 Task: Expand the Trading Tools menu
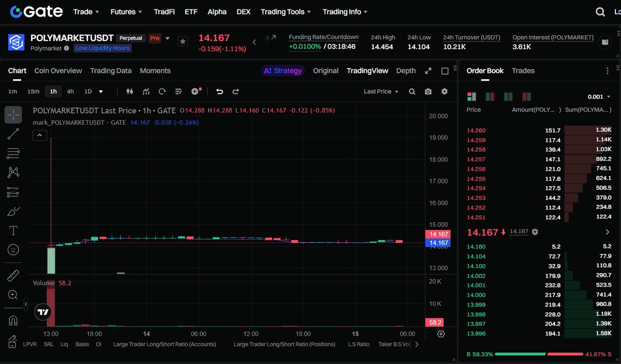(x=286, y=11)
